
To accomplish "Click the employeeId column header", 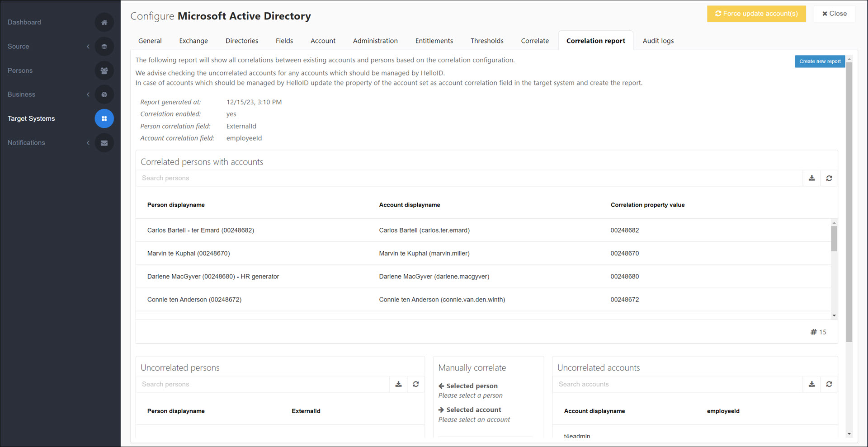I will pyautogui.click(x=723, y=411).
